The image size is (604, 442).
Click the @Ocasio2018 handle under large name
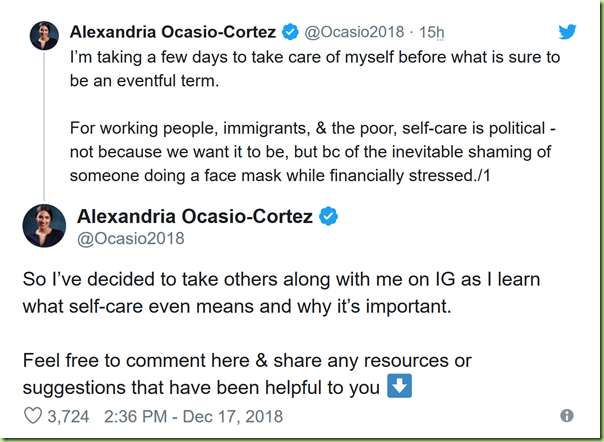click(x=131, y=239)
